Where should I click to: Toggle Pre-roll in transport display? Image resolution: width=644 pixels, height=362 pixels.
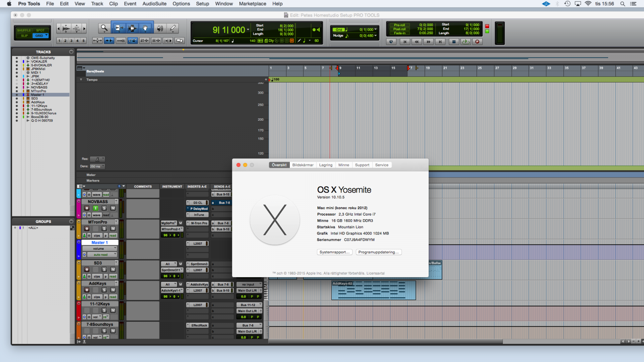(x=400, y=25)
